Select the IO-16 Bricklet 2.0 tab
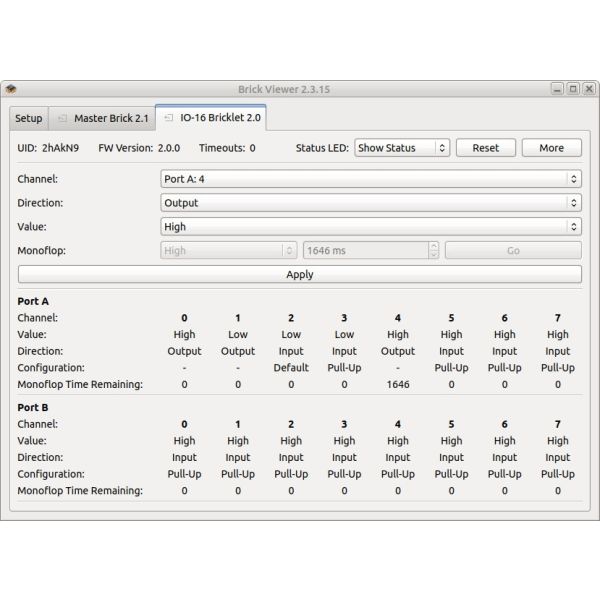 [x=211, y=118]
